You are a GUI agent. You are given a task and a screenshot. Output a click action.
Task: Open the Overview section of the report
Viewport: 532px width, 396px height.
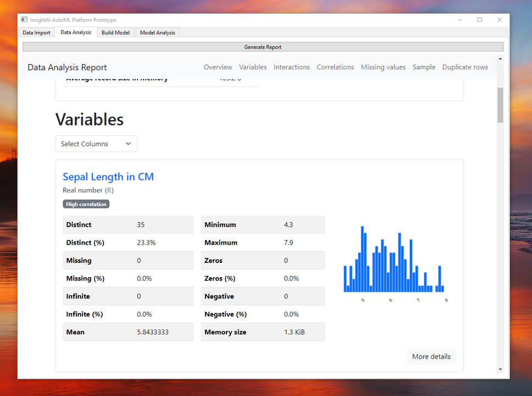pos(218,67)
